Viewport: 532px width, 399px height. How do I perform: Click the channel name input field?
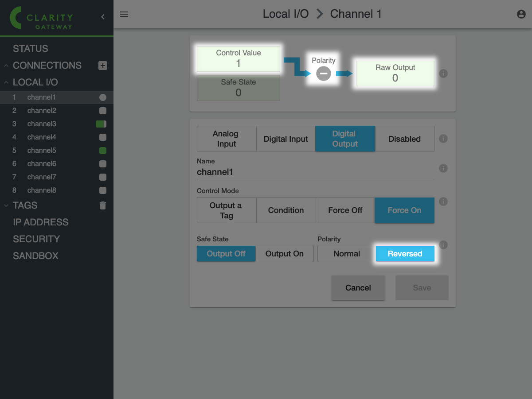(315, 172)
